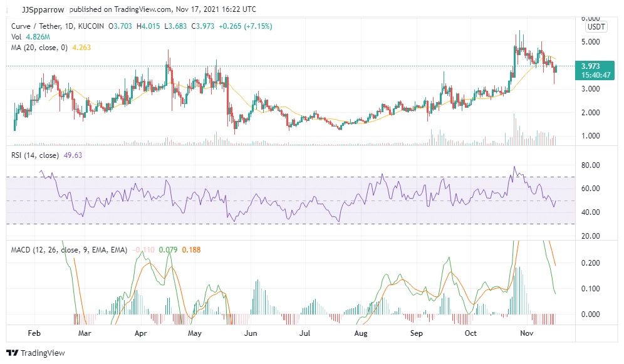Screen dimensions: 624x364
Task: Click the RSI 60.00 scale label
Action: coord(591,189)
